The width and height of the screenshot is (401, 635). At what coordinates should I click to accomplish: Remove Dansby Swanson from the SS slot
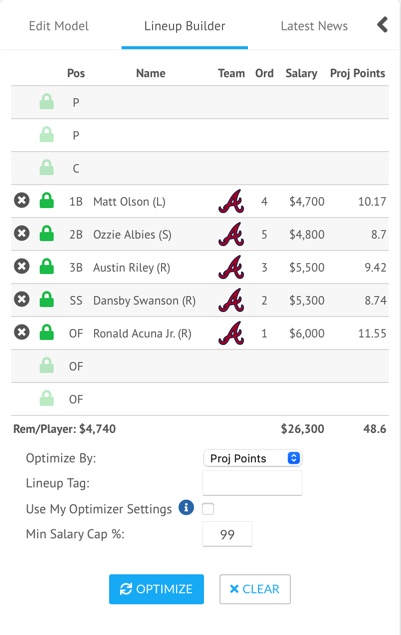tap(22, 299)
